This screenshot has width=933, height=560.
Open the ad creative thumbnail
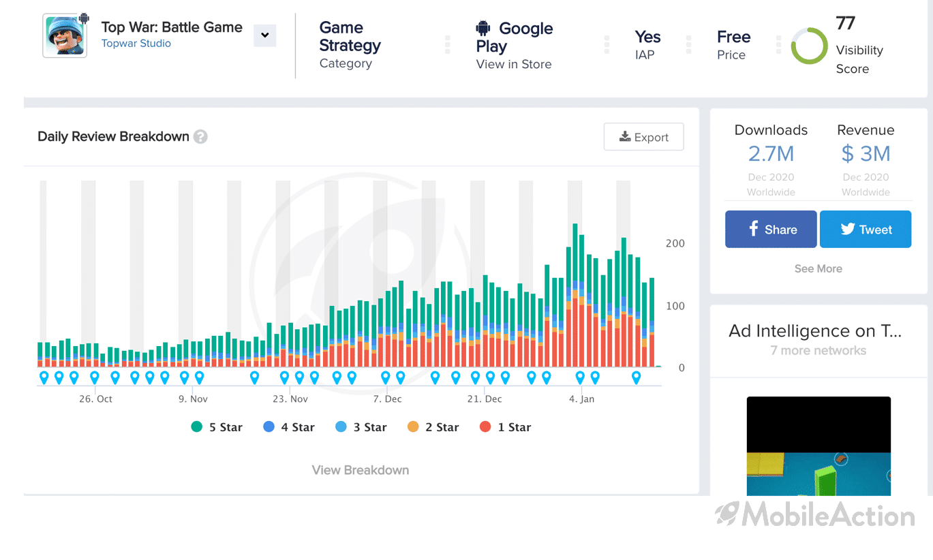pyautogui.click(x=819, y=446)
